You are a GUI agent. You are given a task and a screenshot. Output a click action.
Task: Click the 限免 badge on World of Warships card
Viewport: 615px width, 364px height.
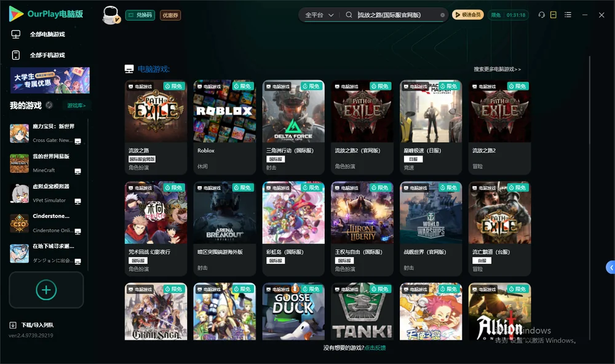tap(449, 188)
